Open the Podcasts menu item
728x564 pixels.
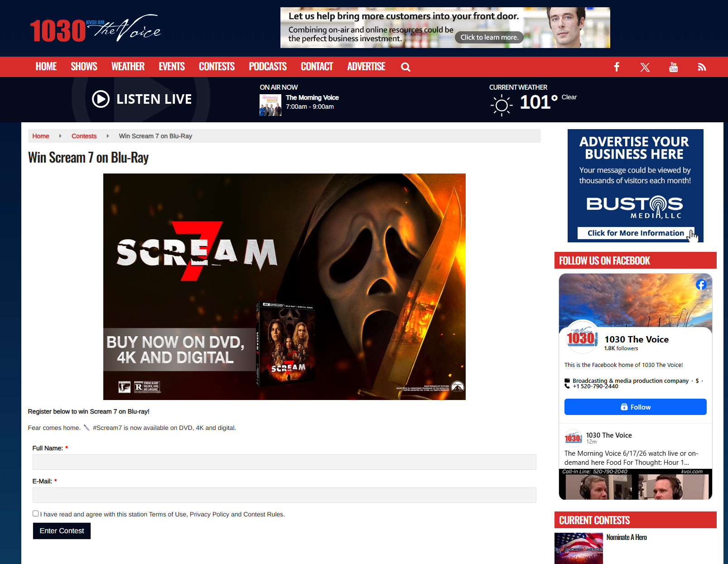click(x=268, y=67)
